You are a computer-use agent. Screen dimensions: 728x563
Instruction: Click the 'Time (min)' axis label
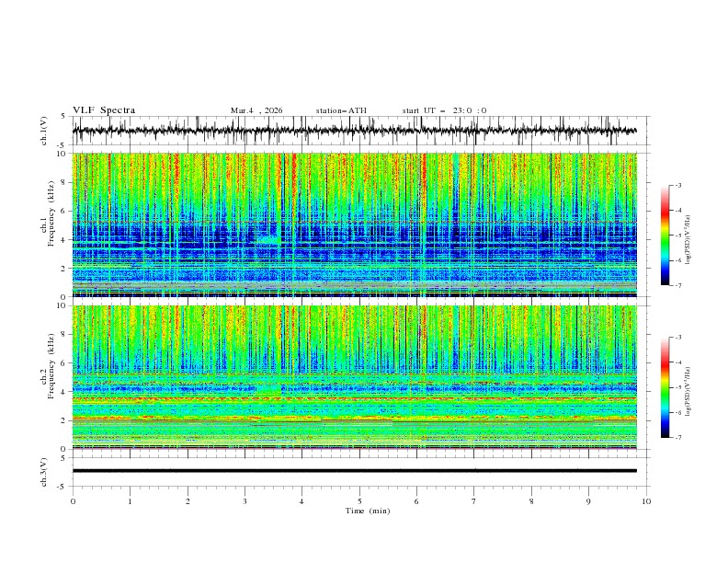tap(368, 511)
